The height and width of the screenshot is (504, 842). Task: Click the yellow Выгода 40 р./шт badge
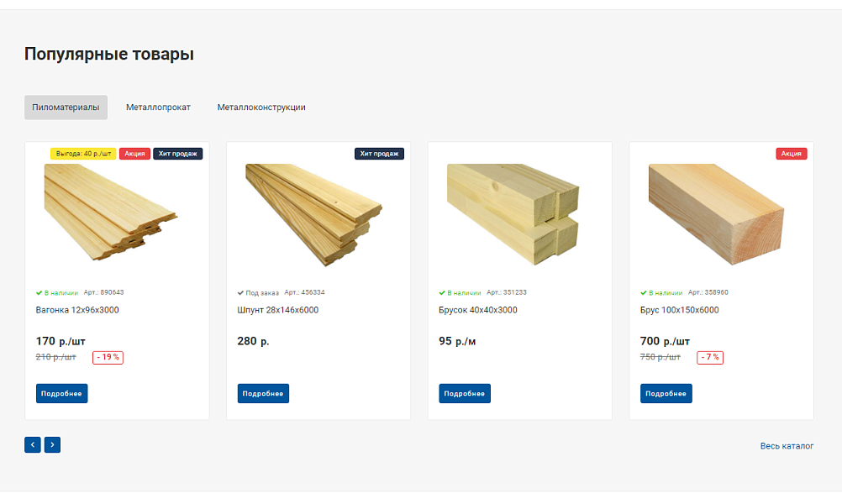[x=83, y=154]
